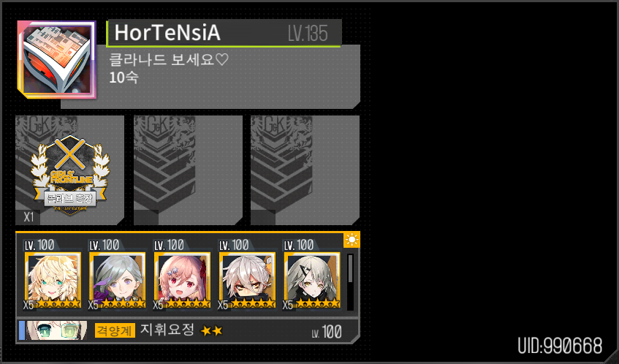Select the second empty medal slot
The width and height of the screenshot is (619, 364).
coord(188,170)
